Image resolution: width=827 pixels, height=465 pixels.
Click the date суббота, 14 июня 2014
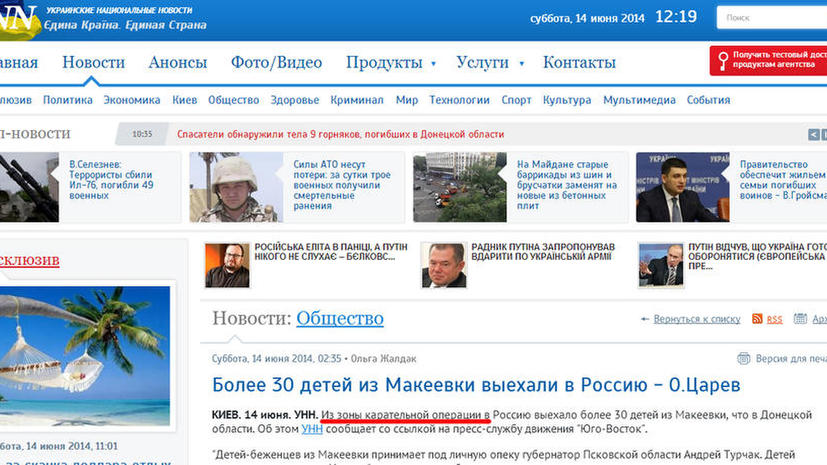pyautogui.click(x=587, y=18)
